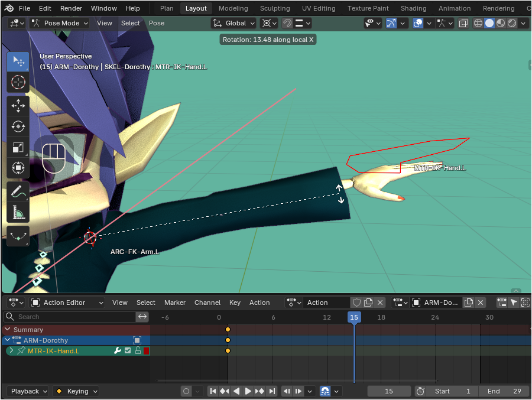Activate the combined Transform tool
The width and height of the screenshot is (532, 400).
(x=18, y=168)
